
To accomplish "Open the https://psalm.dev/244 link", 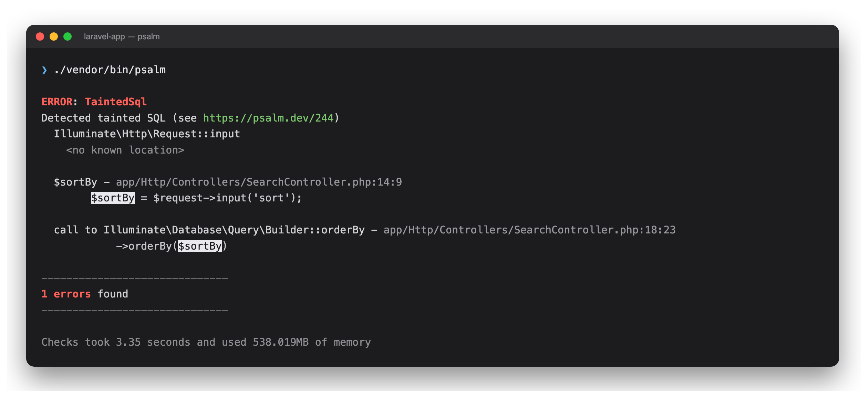I will [x=268, y=118].
